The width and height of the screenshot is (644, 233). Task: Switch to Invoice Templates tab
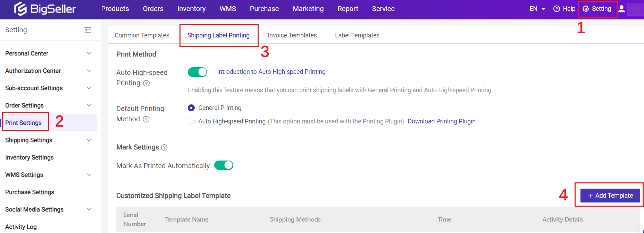click(292, 35)
